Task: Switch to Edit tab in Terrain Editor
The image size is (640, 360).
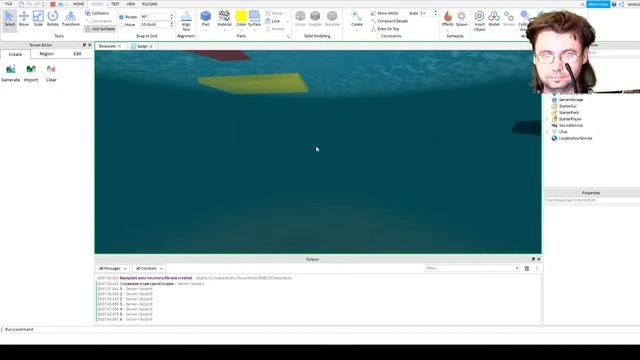Action: (77, 54)
